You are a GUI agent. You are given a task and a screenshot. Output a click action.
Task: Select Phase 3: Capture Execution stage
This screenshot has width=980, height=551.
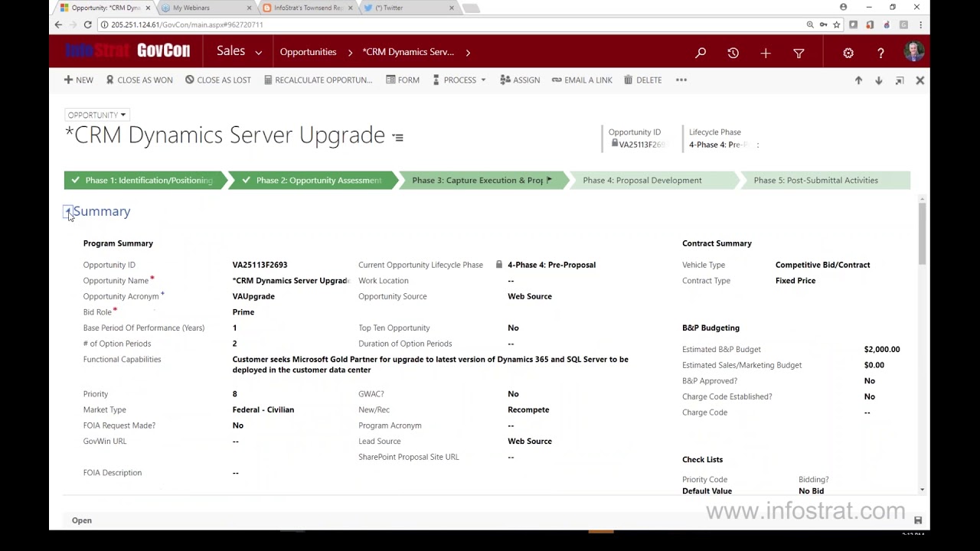coord(483,181)
